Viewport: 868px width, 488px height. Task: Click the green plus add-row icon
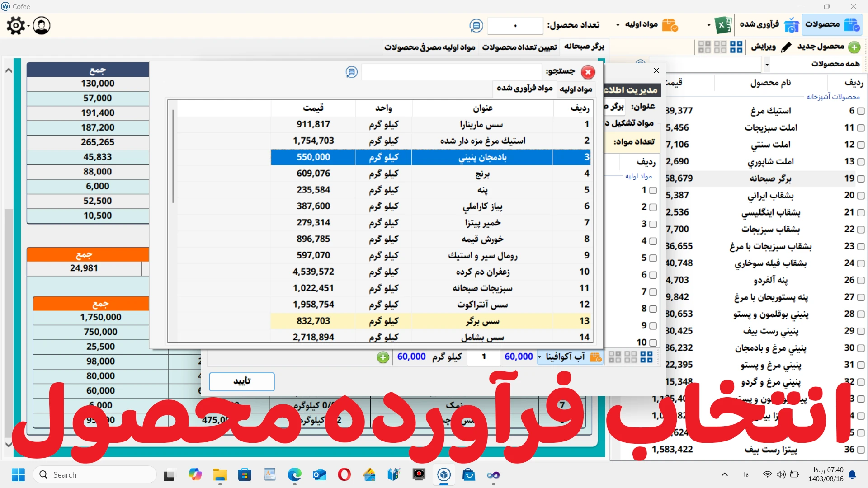(383, 357)
